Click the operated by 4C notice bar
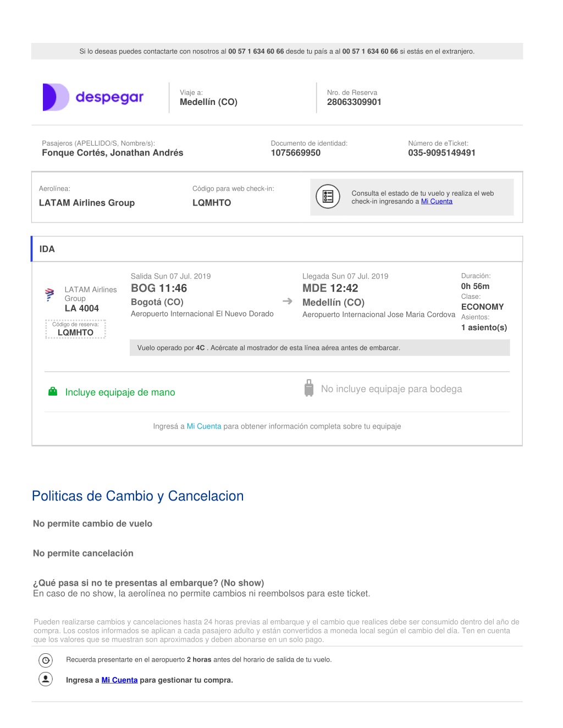 pos(320,348)
